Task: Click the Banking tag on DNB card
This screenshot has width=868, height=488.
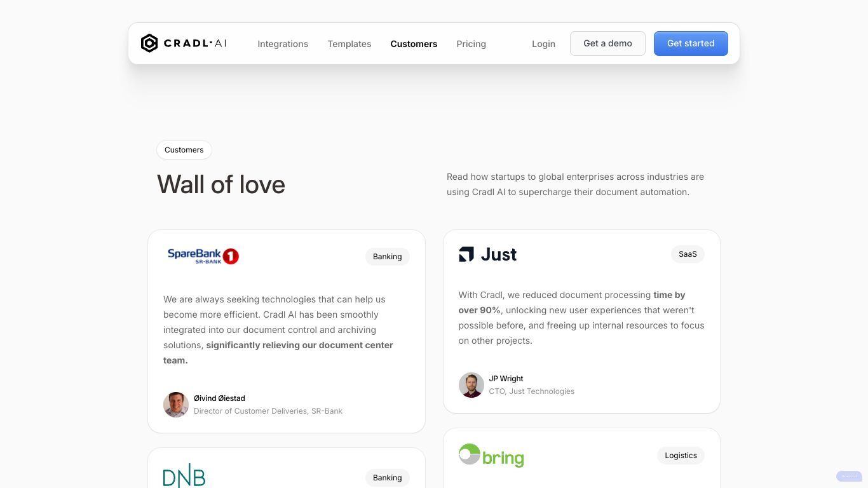Action: pos(387,478)
